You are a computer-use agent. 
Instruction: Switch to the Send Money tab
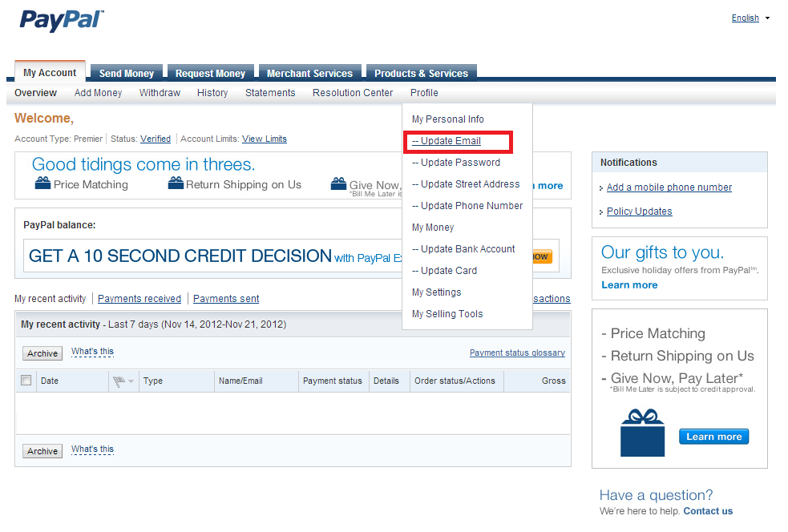click(126, 73)
